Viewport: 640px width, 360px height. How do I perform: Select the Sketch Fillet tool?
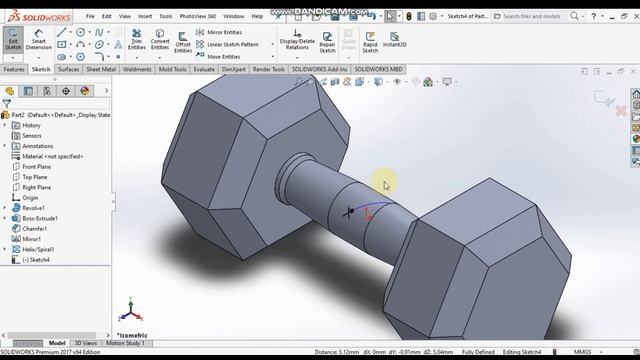pyautogui.click(x=99, y=56)
